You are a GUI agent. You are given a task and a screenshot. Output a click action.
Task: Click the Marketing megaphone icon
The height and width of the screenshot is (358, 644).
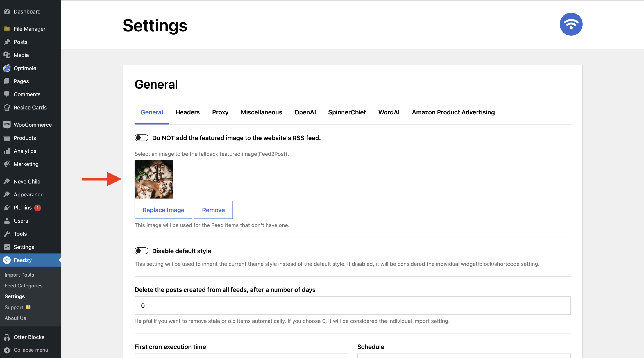(x=7, y=164)
